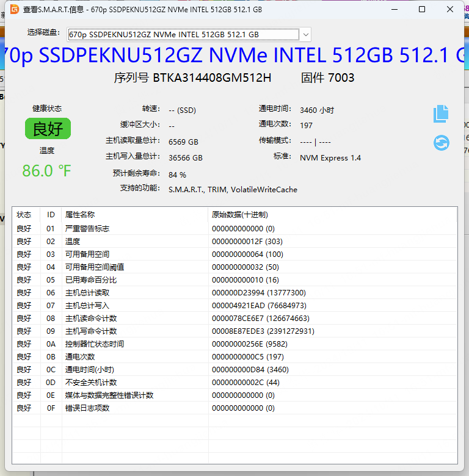
Task: Select the 主机总计读取 row
Action: pyautogui.click(x=234, y=293)
